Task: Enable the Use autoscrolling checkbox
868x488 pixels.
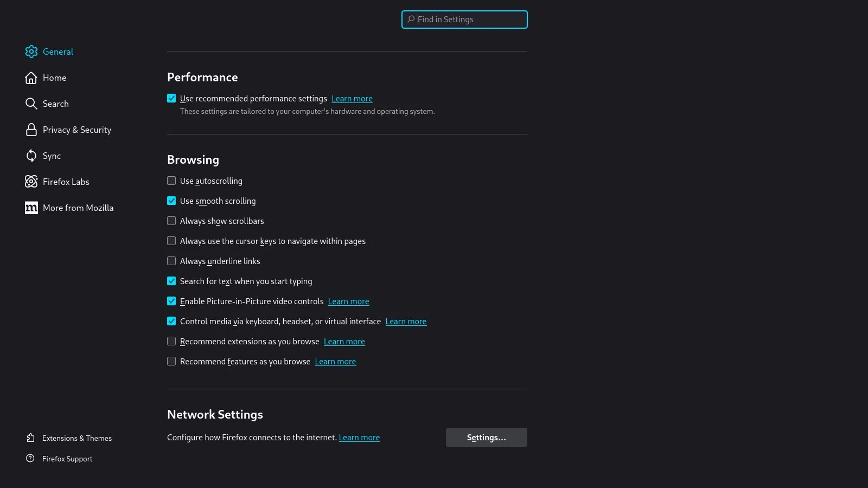Action: 171,181
